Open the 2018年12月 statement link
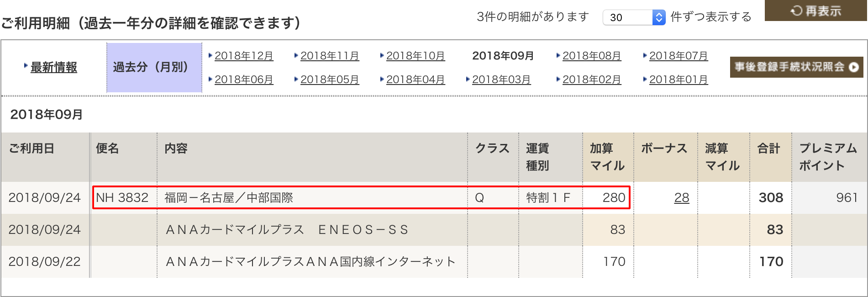This screenshot has height=297, width=868. 244,56
